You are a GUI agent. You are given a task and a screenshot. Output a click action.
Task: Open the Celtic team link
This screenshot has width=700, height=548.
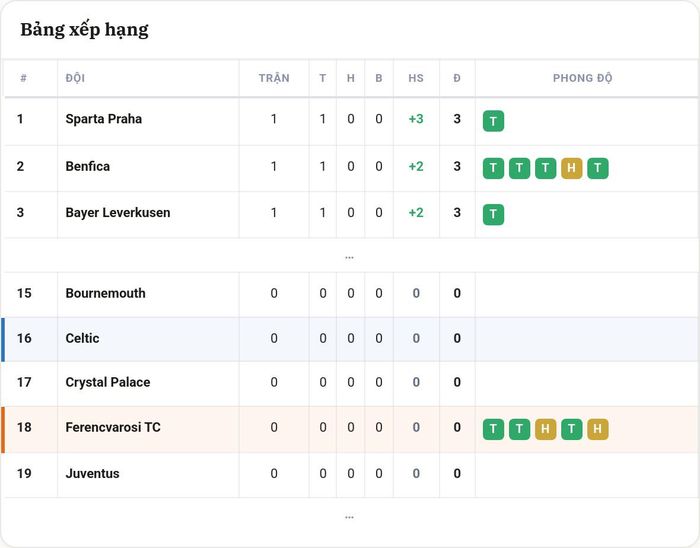point(82,338)
